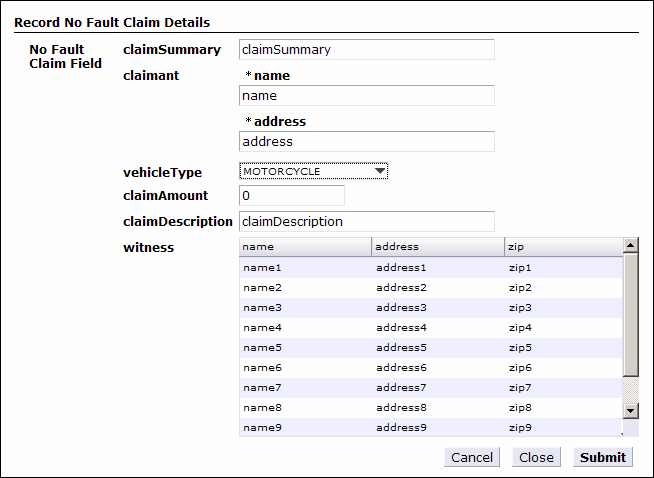654x478 pixels.
Task: Open the vehicleType MOTORCYCLE dropdown
Action: (x=314, y=171)
